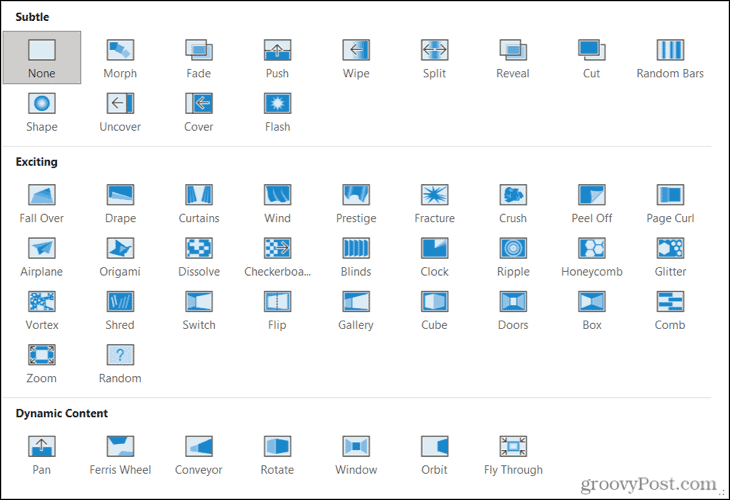This screenshot has width=730, height=500.
Task: Apply the Shred transition
Action: tap(120, 310)
